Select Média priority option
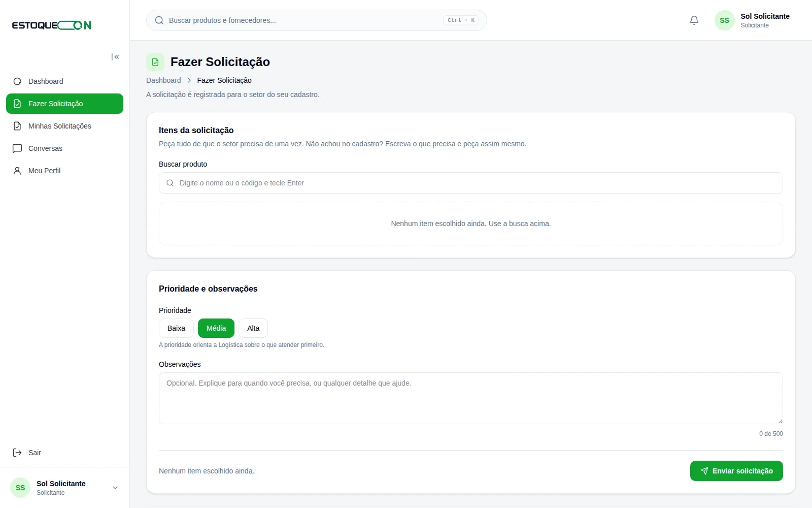The height and width of the screenshot is (508, 812). (216, 328)
